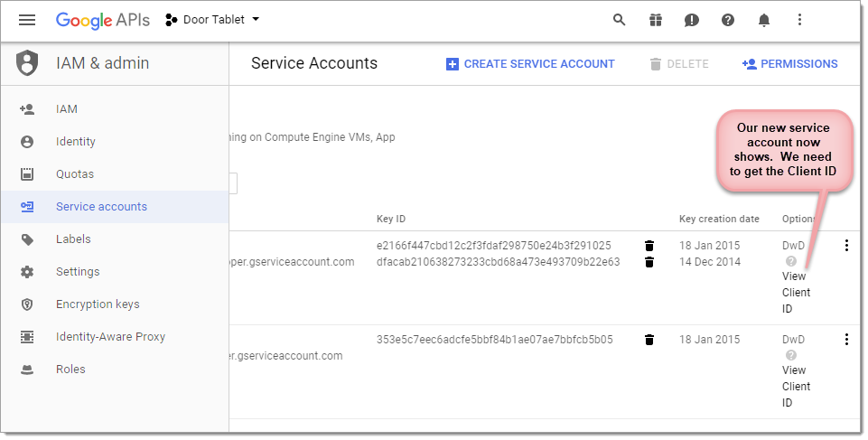Click the search magnifier icon
868x440 pixels.
point(619,20)
